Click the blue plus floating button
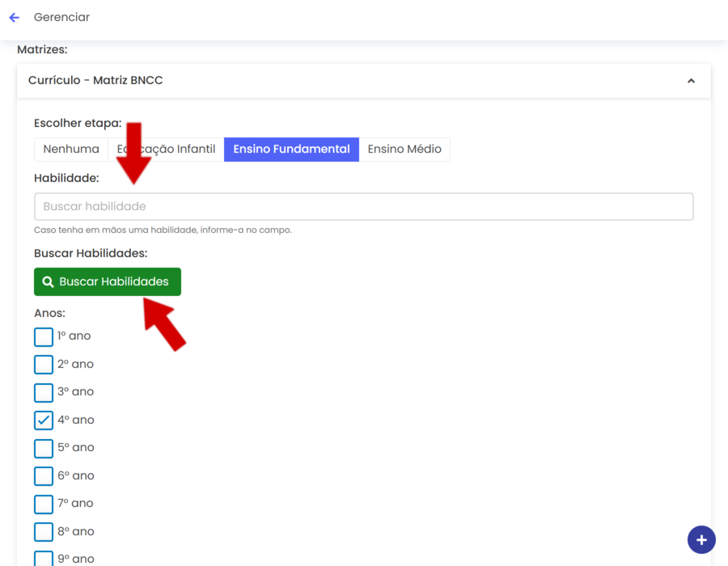 click(x=701, y=539)
